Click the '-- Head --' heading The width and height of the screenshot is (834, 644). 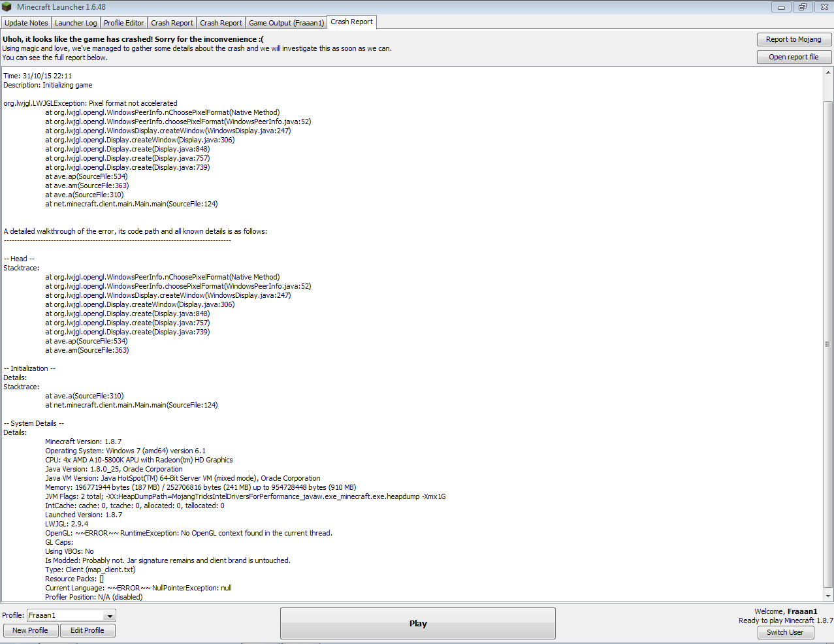19,259
